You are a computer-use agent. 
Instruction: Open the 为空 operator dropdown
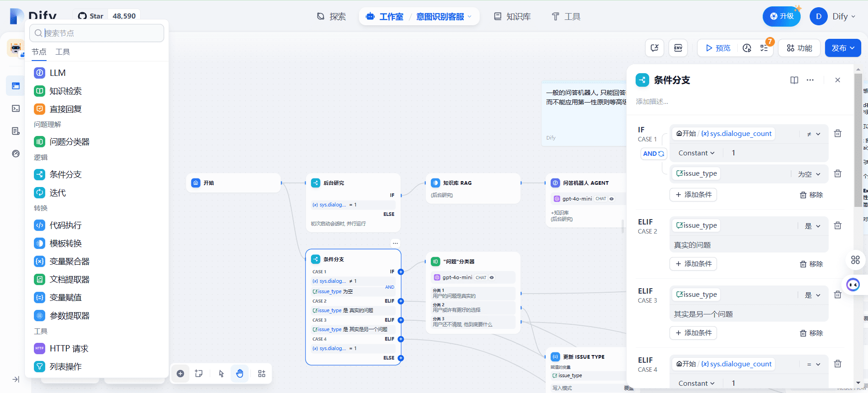tap(809, 174)
